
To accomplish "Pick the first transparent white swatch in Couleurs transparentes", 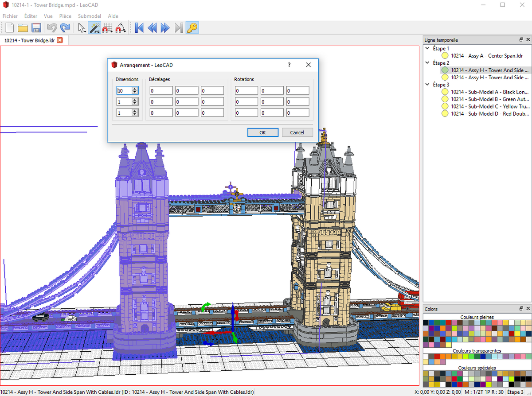I will point(426,357).
